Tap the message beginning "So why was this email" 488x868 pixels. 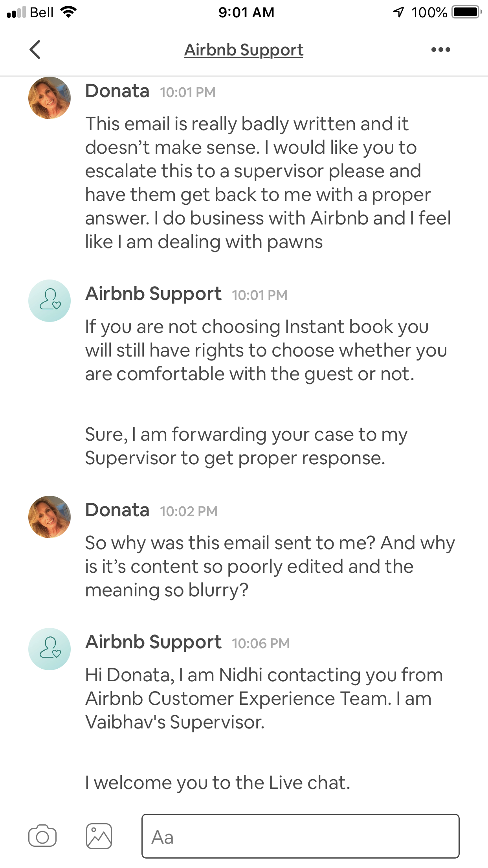click(270, 566)
